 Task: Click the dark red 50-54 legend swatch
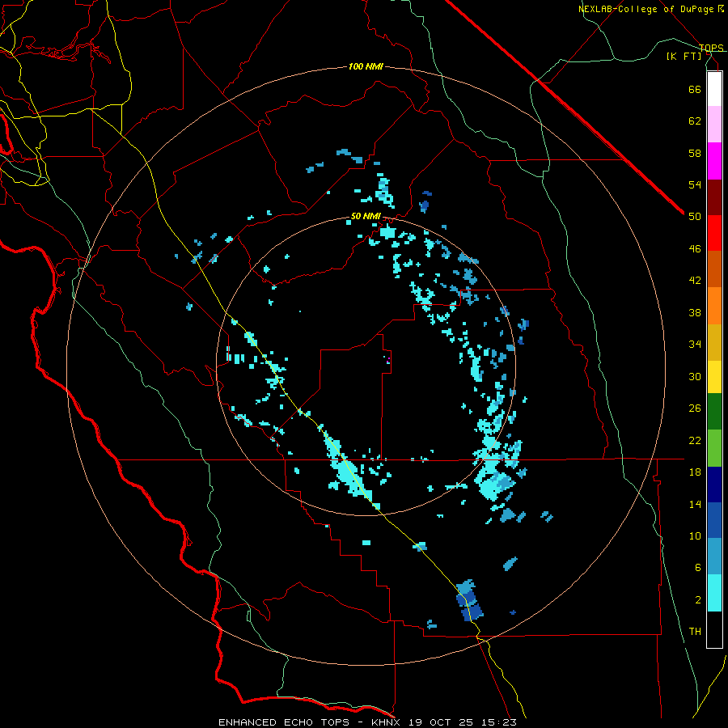click(714, 197)
